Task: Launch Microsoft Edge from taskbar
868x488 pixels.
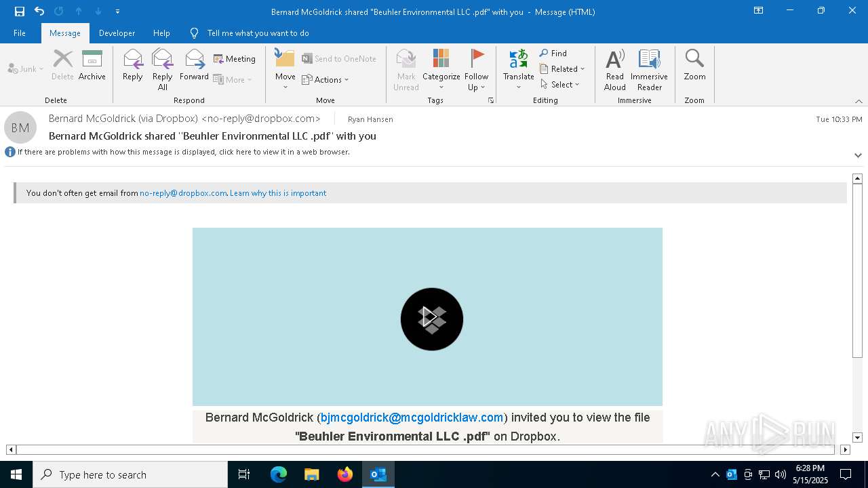Action: pos(279,474)
